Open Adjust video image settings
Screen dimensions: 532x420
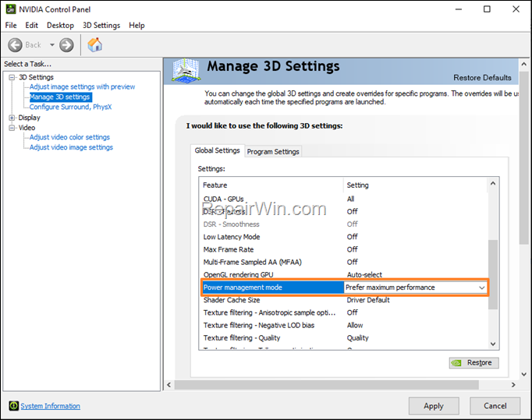[71, 147]
